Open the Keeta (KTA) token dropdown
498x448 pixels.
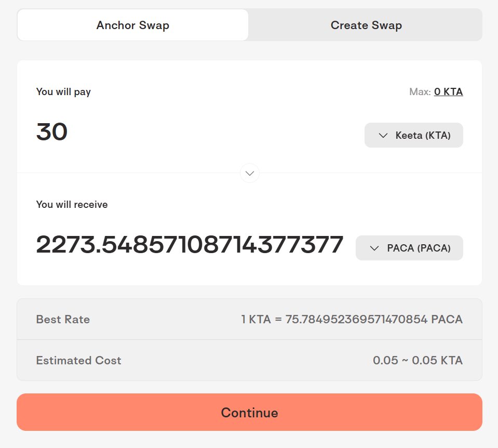coord(413,135)
